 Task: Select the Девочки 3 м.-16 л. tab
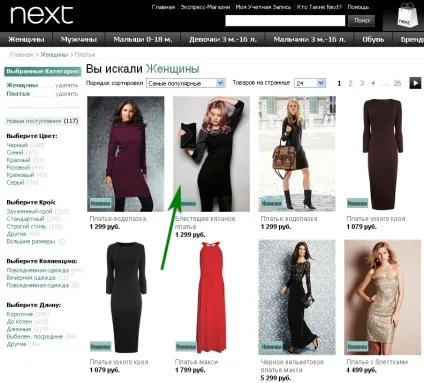pos(223,39)
